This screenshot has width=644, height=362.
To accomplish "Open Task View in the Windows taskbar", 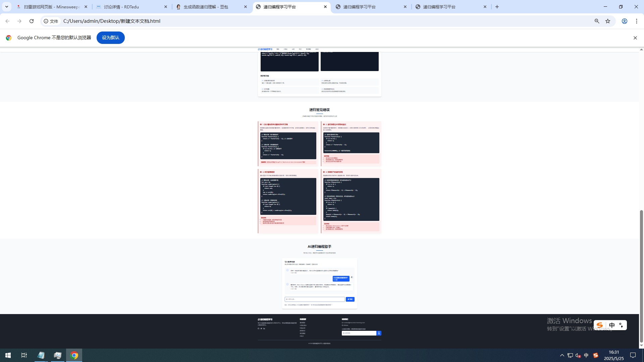I will coord(24,355).
